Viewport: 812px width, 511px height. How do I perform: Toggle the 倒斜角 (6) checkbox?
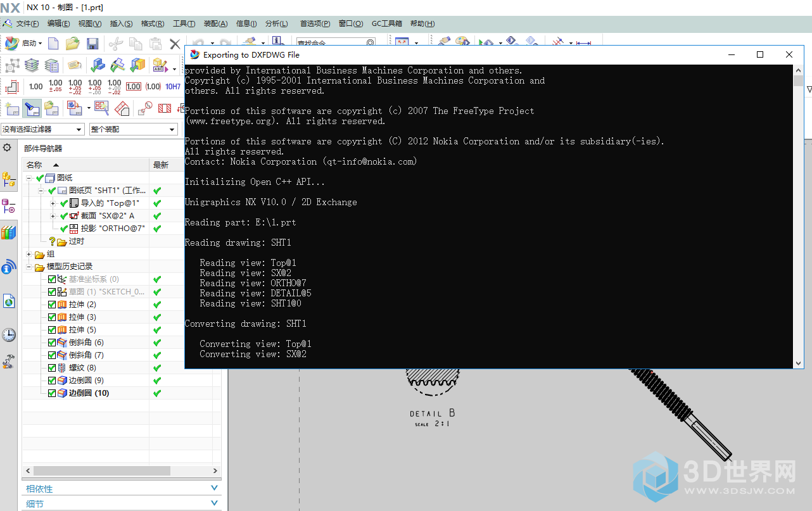coord(52,343)
